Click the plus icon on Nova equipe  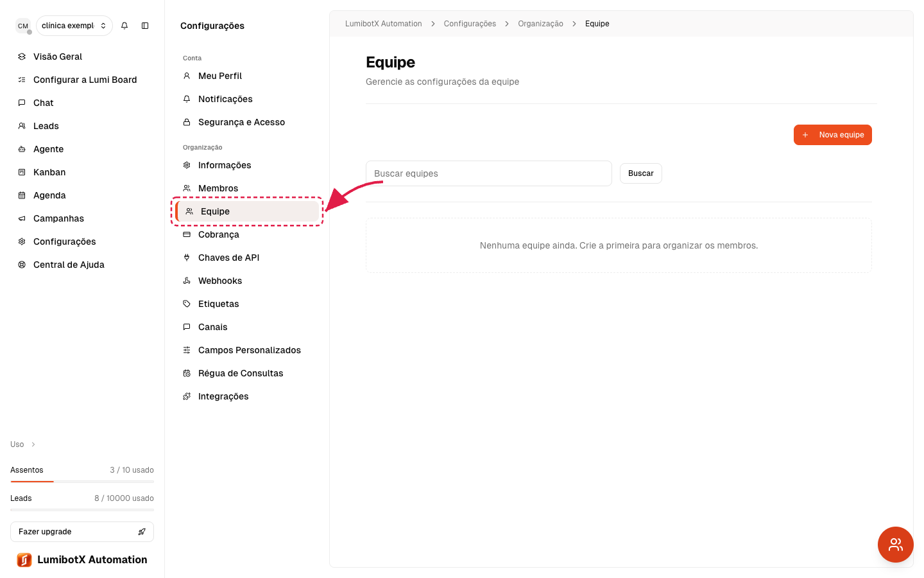tap(805, 135)
